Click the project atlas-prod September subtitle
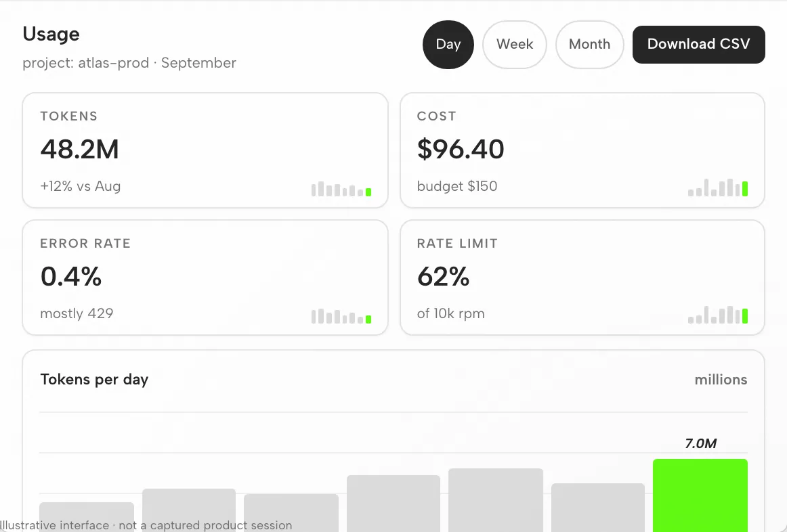This screenshot has height=532, width=787. [x=129, y=63]
